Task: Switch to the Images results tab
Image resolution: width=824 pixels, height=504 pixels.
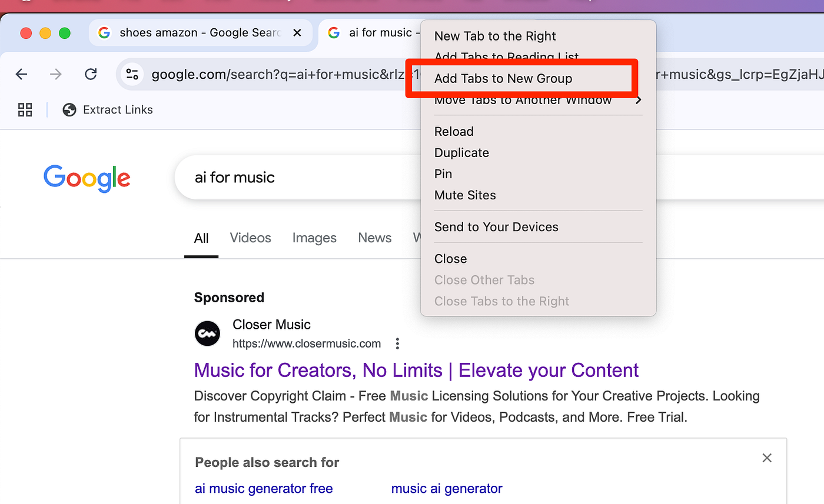Action: click(314, 238)
